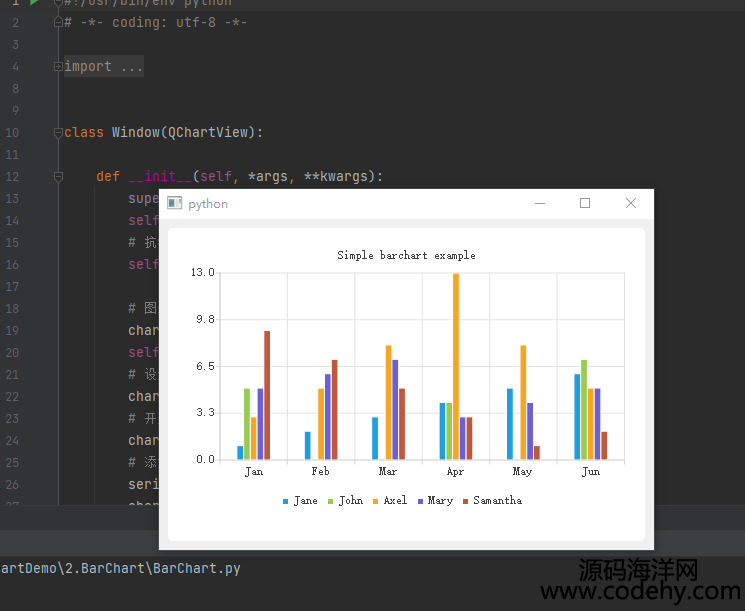Click the python window title bar icon

coord(175,203)
